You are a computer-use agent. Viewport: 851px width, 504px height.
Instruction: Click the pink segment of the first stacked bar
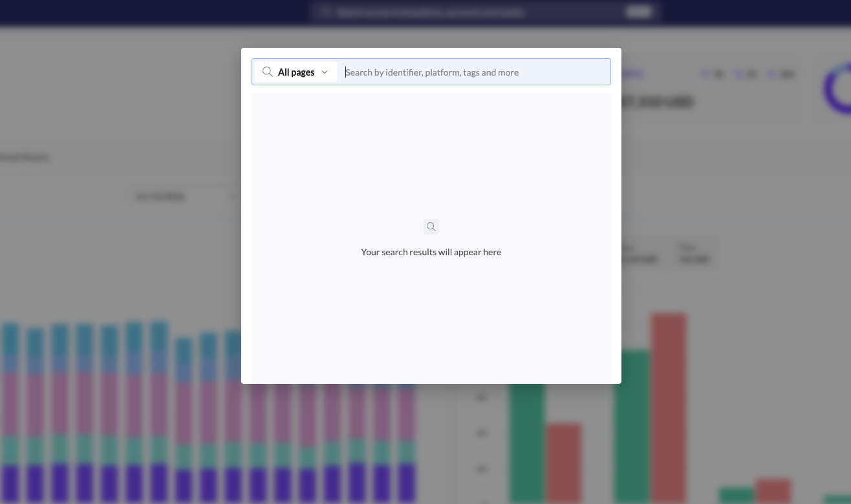(11, 404)
